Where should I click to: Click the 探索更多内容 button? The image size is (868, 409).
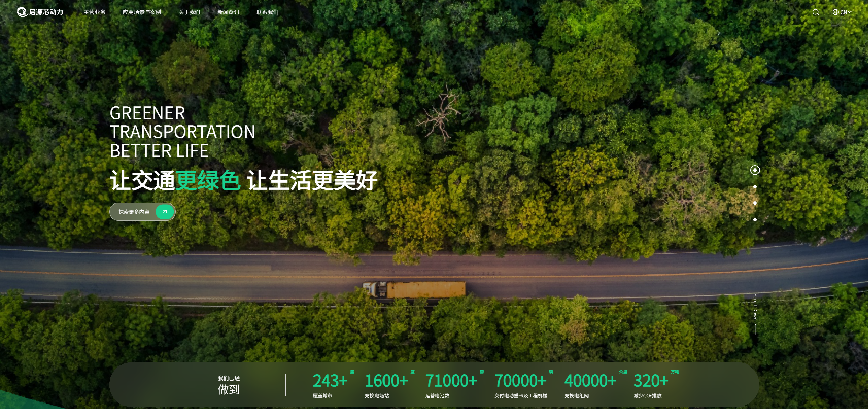click(x=134, y=212)
